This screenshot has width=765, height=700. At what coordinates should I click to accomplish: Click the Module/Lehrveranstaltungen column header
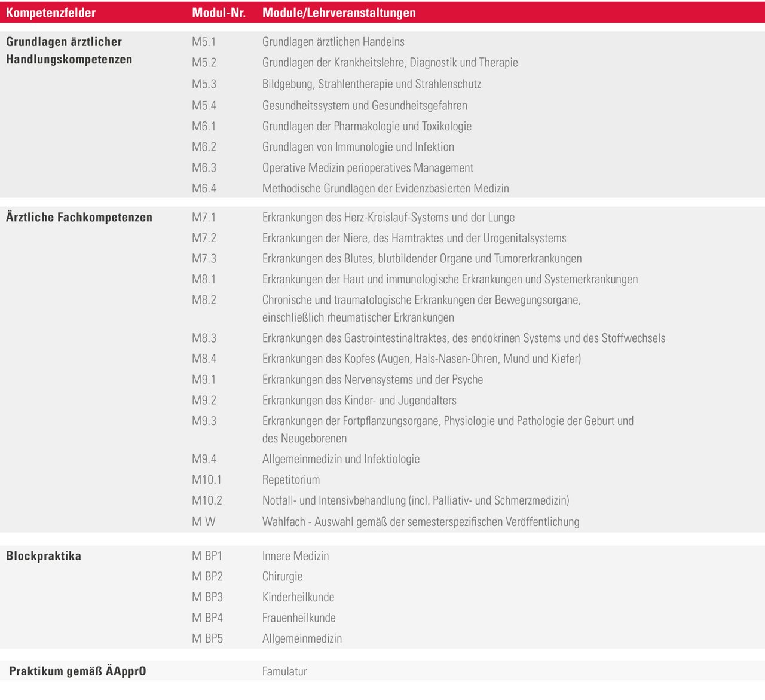pyautogui.click(x=339, y=13)
